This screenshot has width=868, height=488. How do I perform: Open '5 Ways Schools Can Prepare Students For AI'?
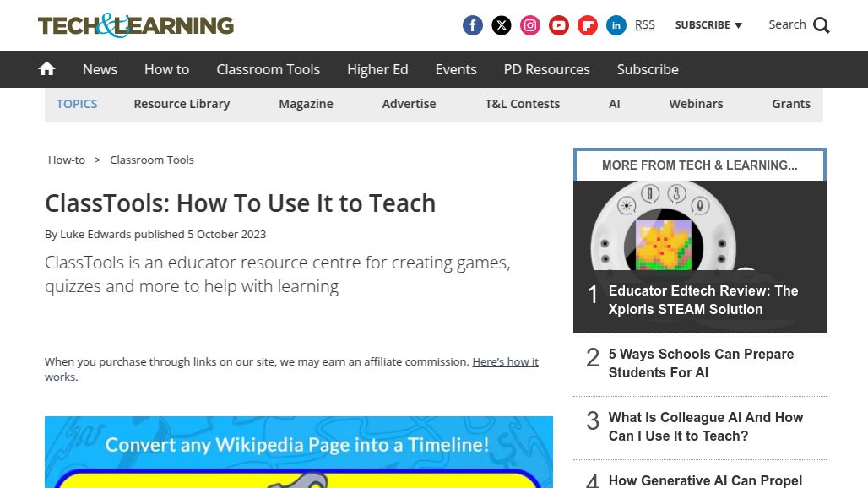[x=701, y=364]
